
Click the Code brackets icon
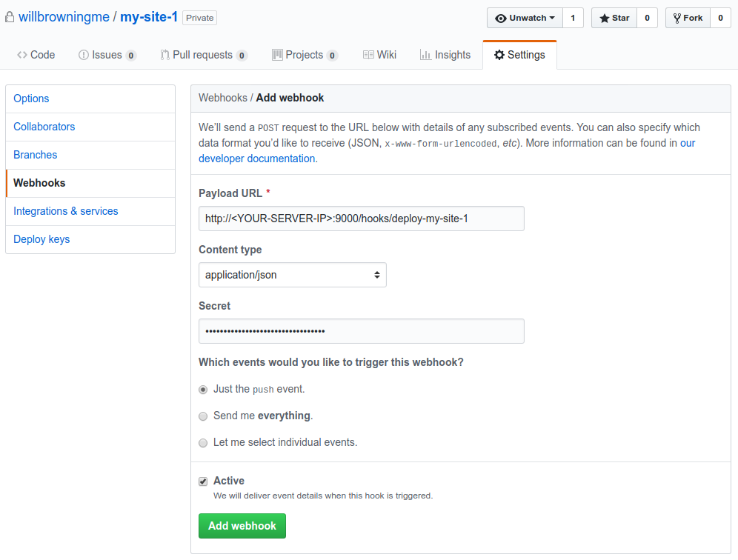tap(22, 55)
